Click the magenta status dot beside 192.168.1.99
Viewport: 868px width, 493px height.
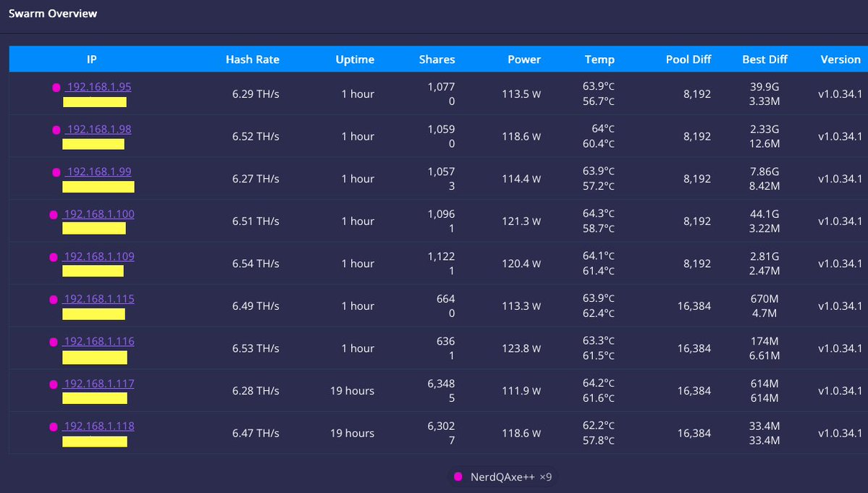(x=56, y=172)
